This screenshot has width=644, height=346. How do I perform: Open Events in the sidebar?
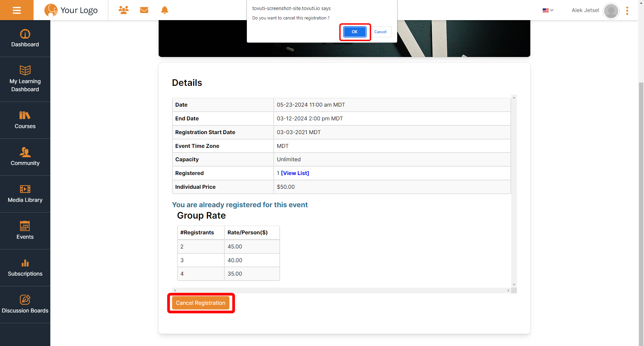tap(25, 231)
